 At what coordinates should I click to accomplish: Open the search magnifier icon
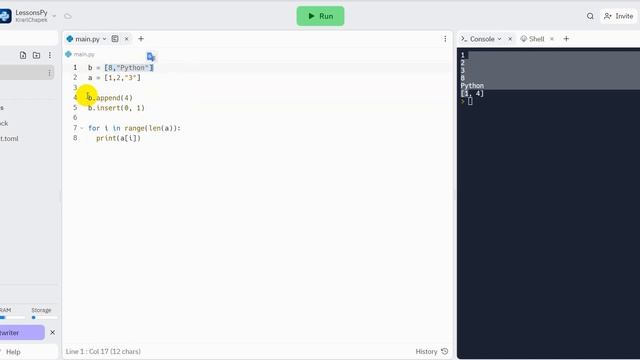coord(590,16)
